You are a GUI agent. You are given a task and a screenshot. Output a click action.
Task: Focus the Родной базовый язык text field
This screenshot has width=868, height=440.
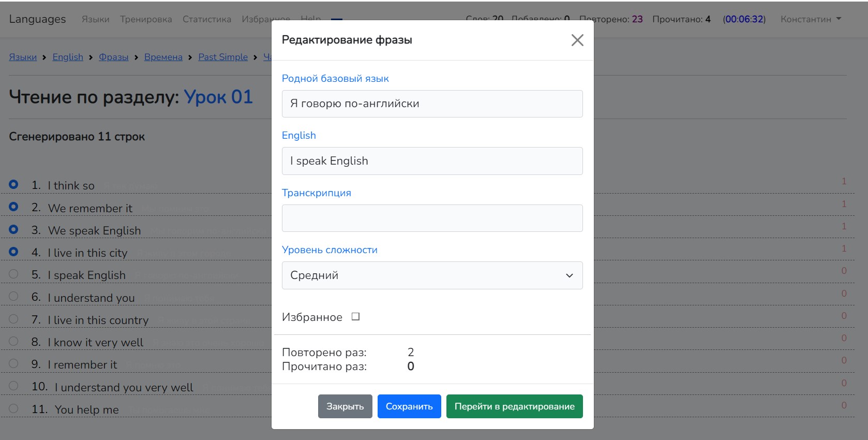tap(432, 104)
